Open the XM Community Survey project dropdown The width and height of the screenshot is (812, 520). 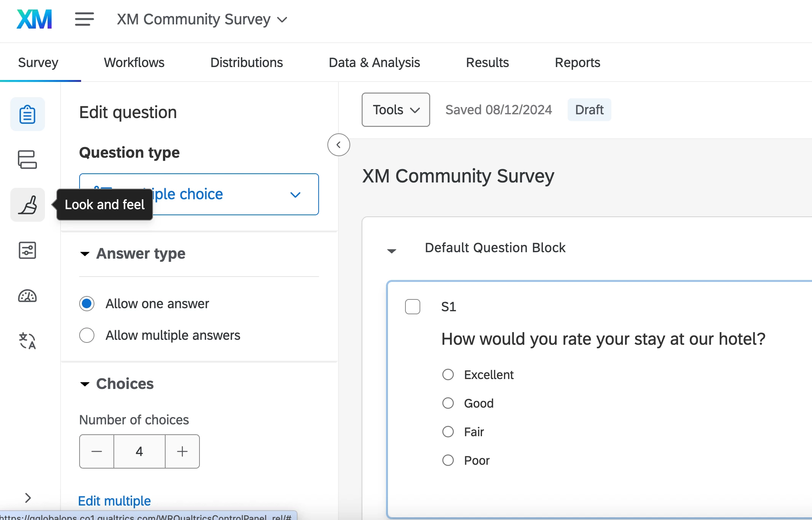click(x=202, y=19)
